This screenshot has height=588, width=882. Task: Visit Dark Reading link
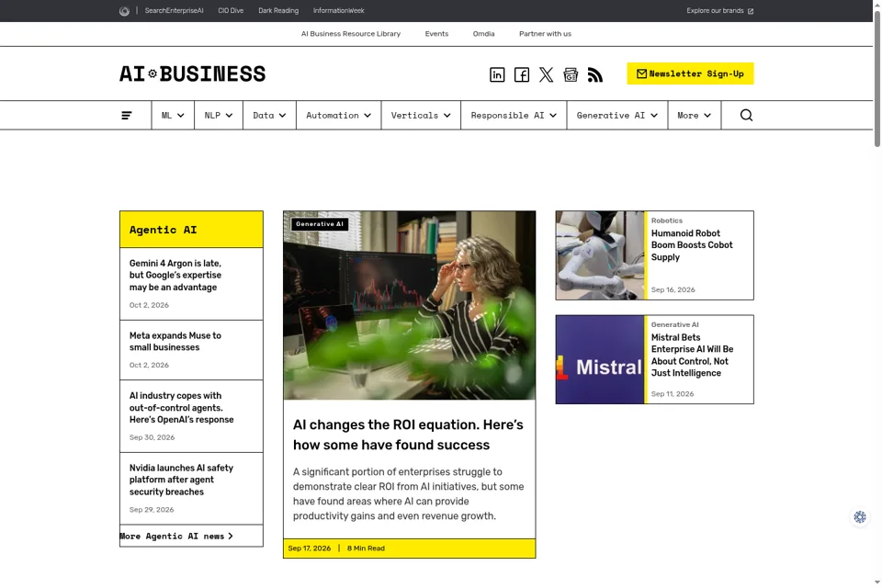pos(278,11)
